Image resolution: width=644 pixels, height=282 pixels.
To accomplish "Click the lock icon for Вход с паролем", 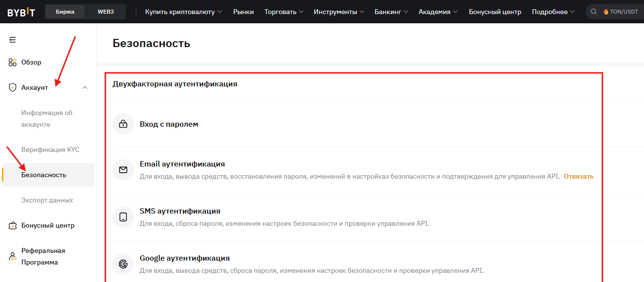I will tap(123, 124).
